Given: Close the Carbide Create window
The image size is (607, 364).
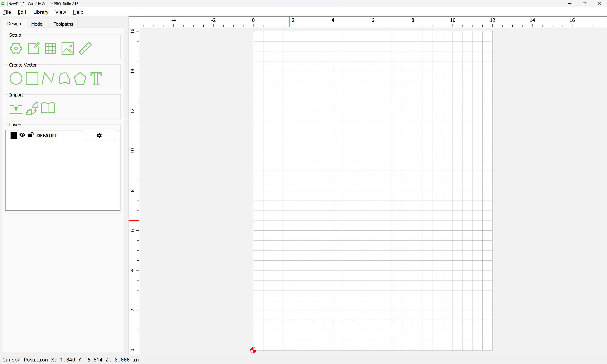Looking at the screenshot, I should 599,3.
